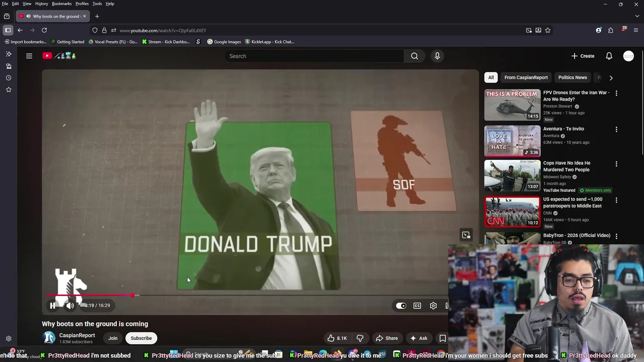The image size is (644, 362).
Task: Open the Tools menu
Action: pos(97,4)
